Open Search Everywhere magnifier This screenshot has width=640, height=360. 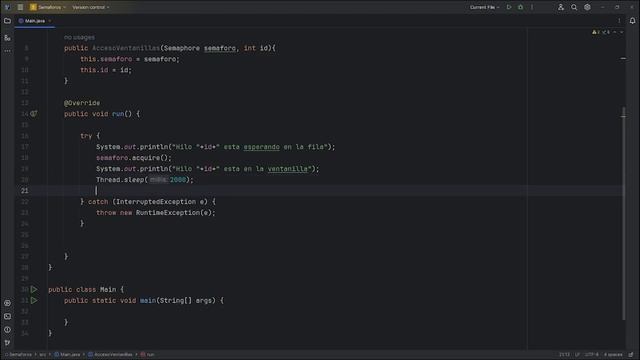[574, 7]
